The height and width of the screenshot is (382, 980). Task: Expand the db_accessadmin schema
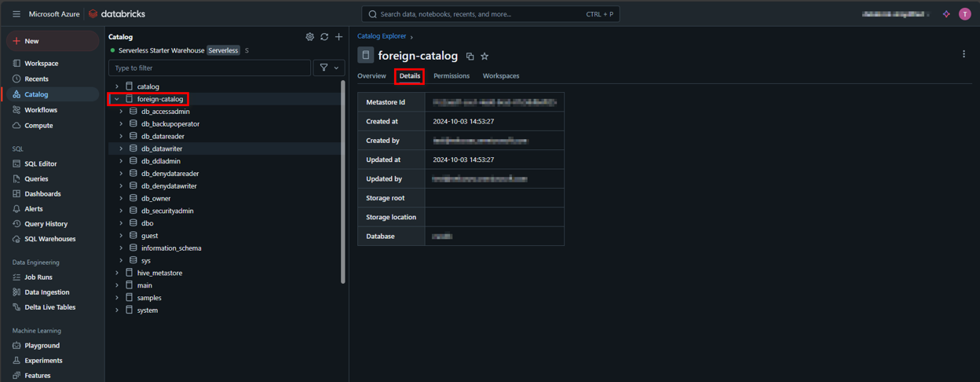[121, 112]
